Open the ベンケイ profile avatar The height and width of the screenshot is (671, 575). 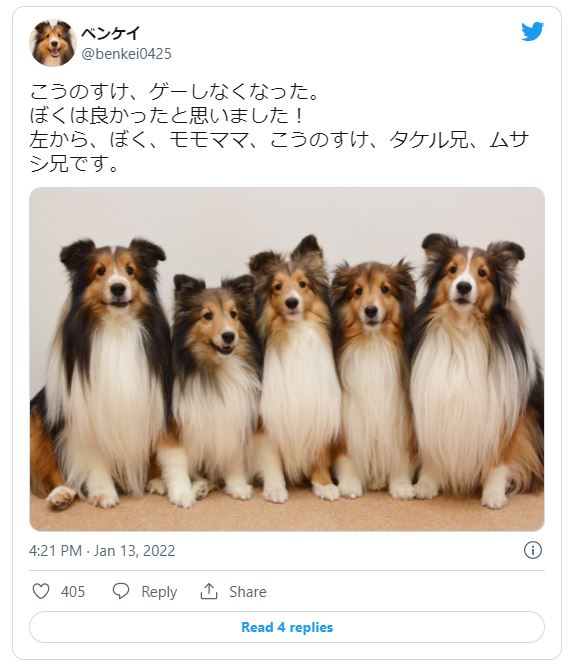pos(53,43)
